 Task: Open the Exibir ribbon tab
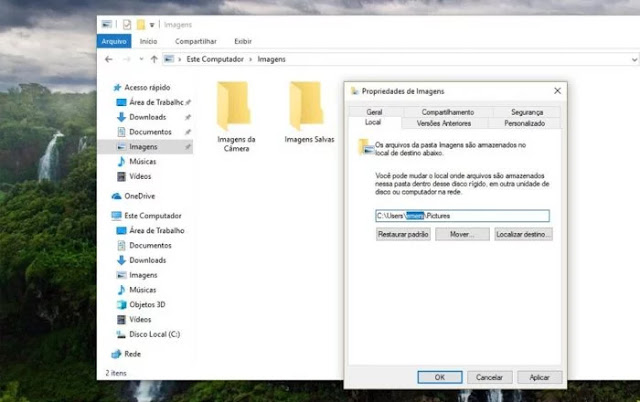(243, 41)
